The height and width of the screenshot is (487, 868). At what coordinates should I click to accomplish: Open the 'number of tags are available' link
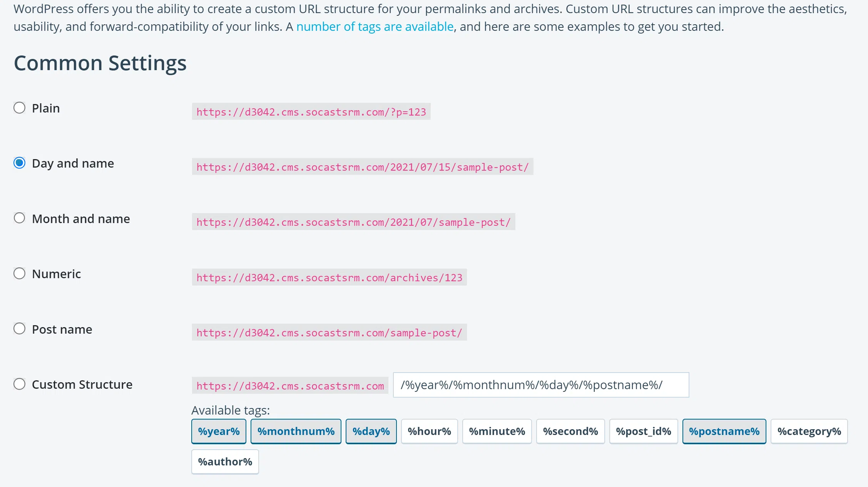pos(375,27)
